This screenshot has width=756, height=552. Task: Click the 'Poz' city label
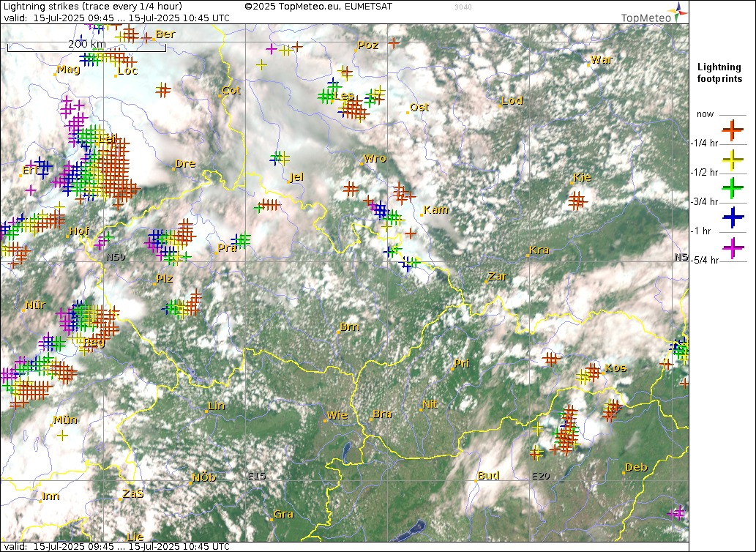(368, 45)
